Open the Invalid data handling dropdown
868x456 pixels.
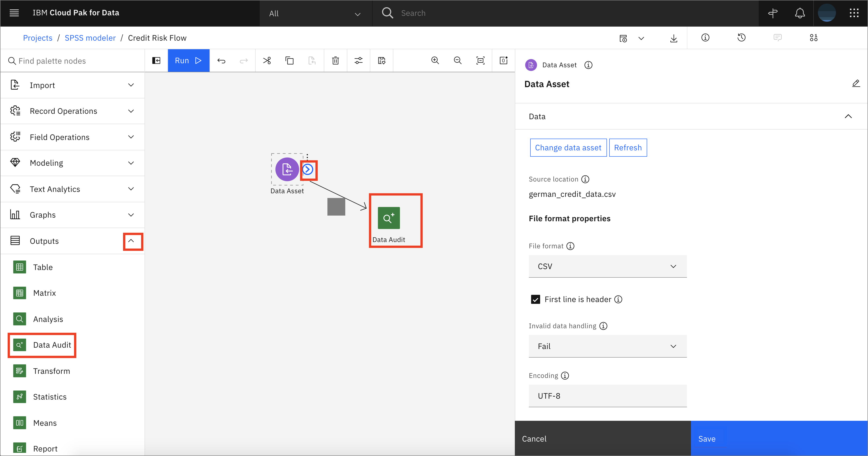tap(607, 345)
